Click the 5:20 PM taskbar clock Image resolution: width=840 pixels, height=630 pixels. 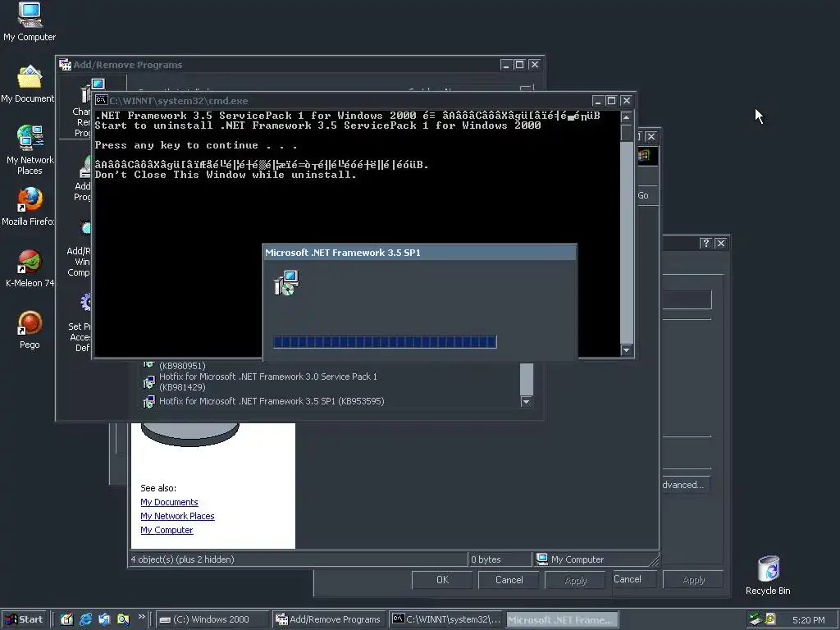(x=808, y=620)
